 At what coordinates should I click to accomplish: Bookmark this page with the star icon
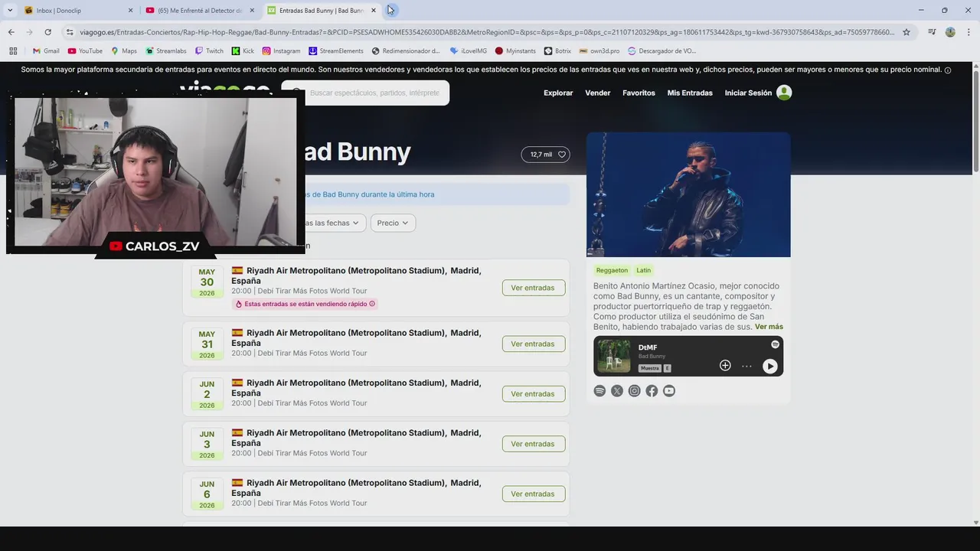[x=906, y=32]
